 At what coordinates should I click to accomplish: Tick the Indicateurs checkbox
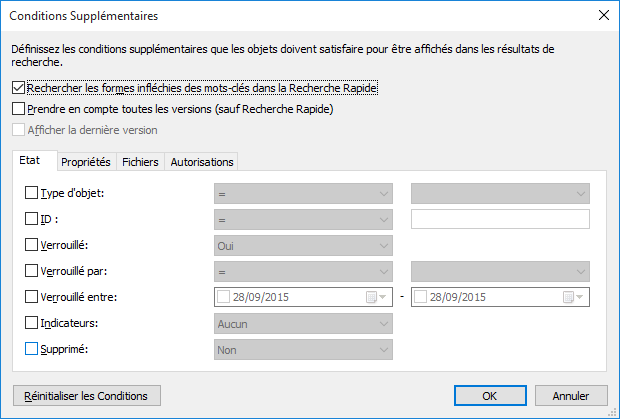click(32, 323)
